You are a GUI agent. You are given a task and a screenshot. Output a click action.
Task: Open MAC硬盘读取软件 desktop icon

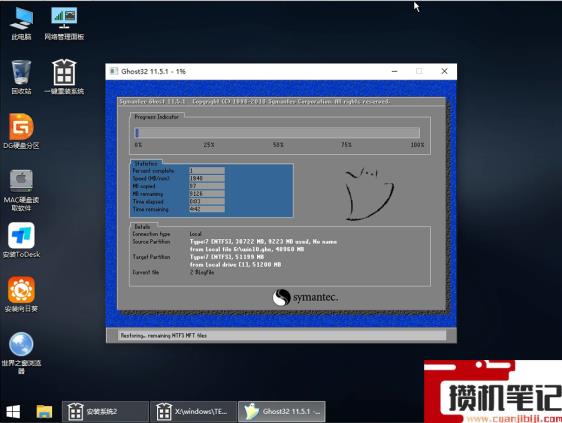(x=21, y=190)
